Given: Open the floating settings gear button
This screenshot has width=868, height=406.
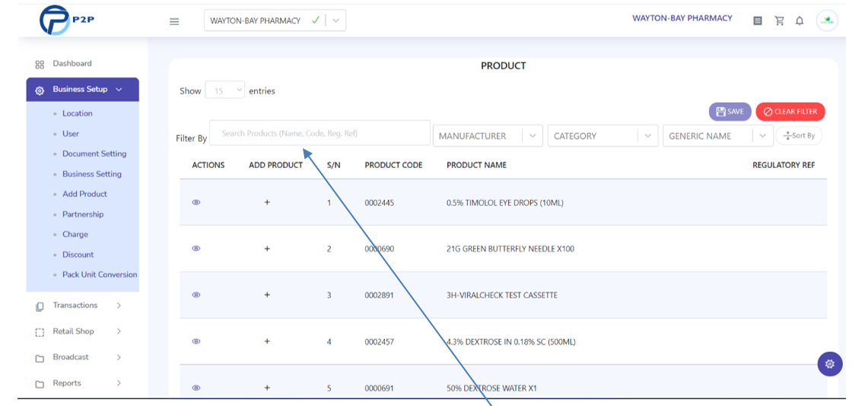Looking at the screenshot, I should (x=829, y=364).
